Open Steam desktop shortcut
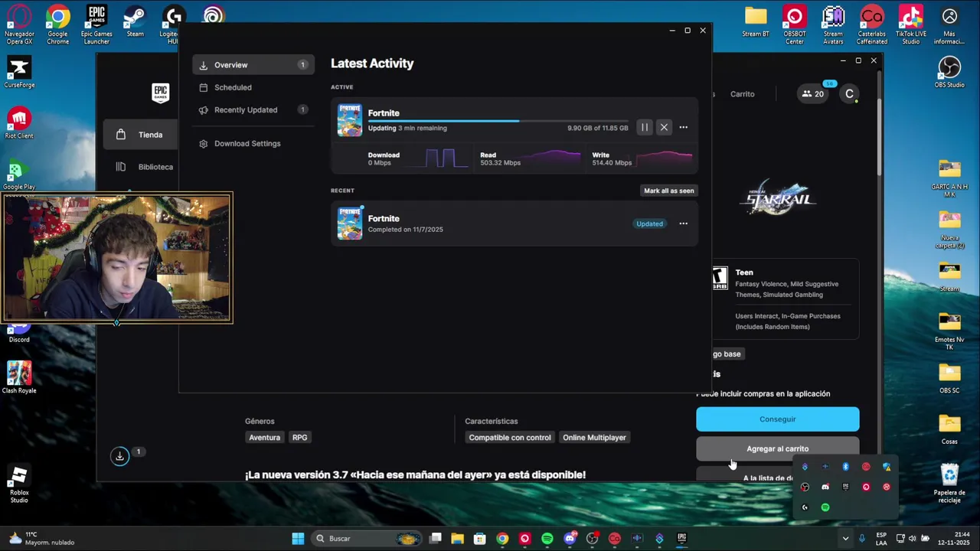Screen dimensions: 980x551 pyautogui.click(x=135, y=22)
